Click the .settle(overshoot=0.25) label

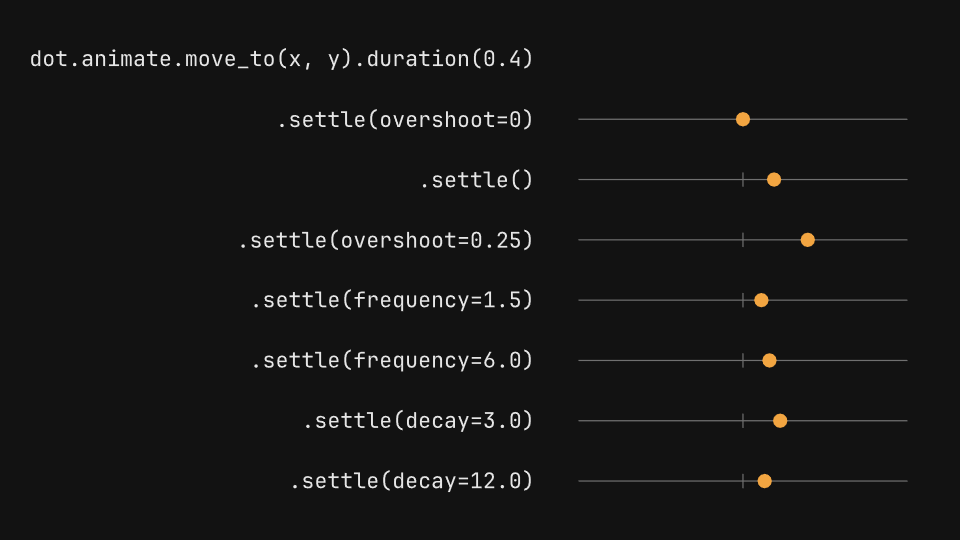[x=386, y=240]
